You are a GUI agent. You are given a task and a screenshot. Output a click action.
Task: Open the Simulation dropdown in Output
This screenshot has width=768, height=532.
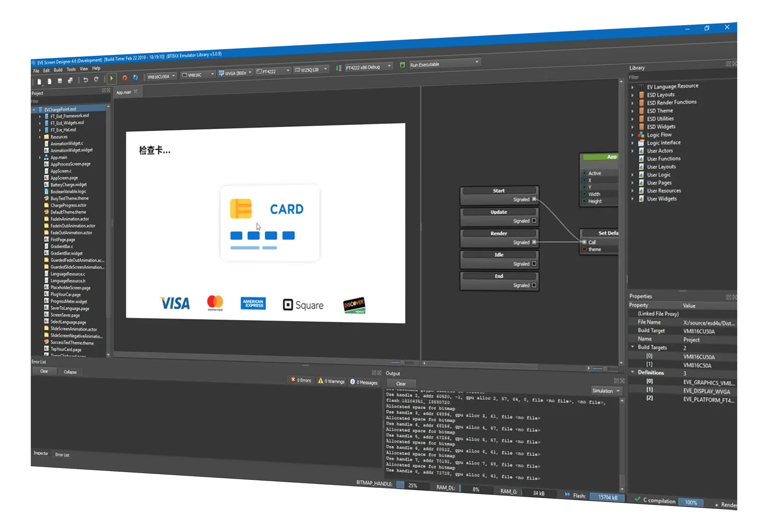[x=606, y=391]
